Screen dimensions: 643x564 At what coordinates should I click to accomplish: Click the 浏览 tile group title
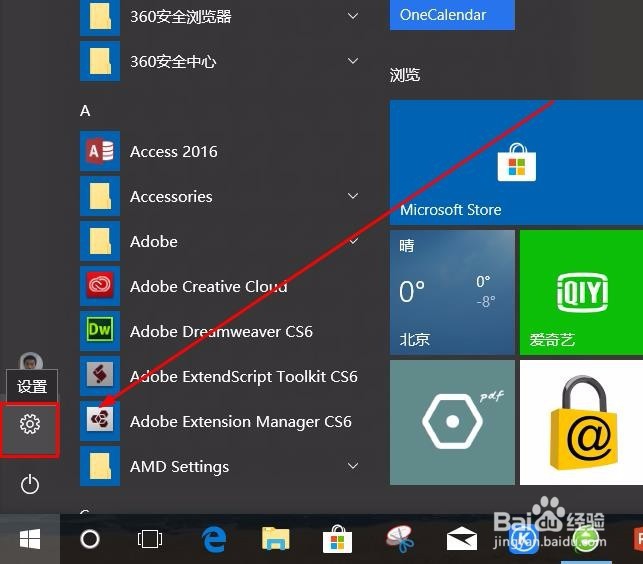coord(405,75)
